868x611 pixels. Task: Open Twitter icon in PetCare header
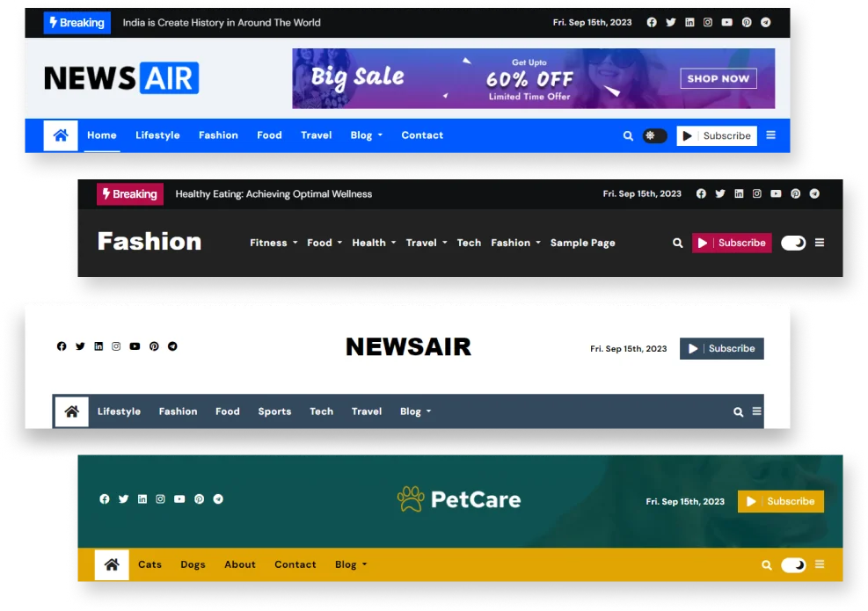(x=123, y=499)
